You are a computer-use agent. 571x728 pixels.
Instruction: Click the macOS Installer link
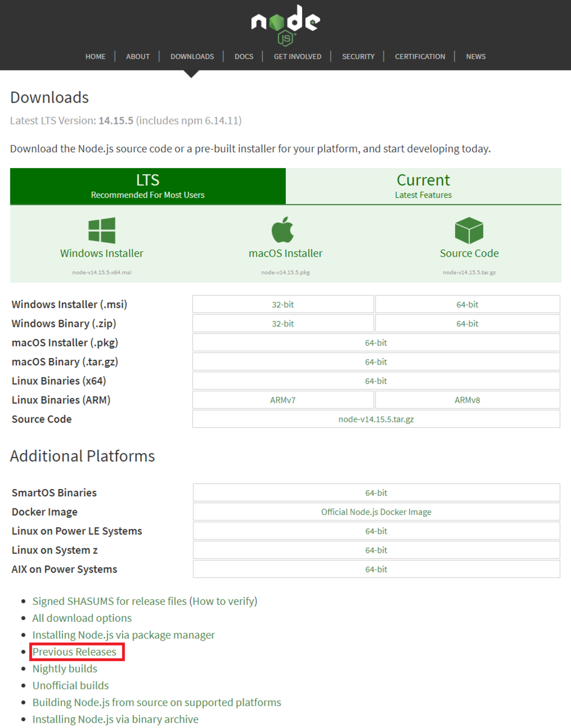(x=286, y=253)
